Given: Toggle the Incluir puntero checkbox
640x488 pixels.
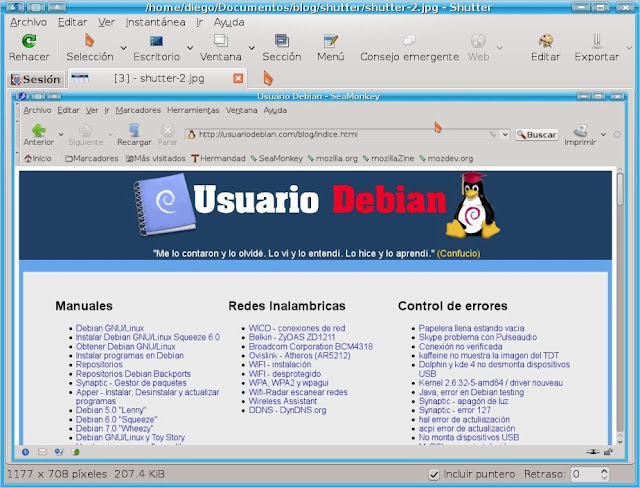Looking at the screenshot, I should click(x=434, y=475).
